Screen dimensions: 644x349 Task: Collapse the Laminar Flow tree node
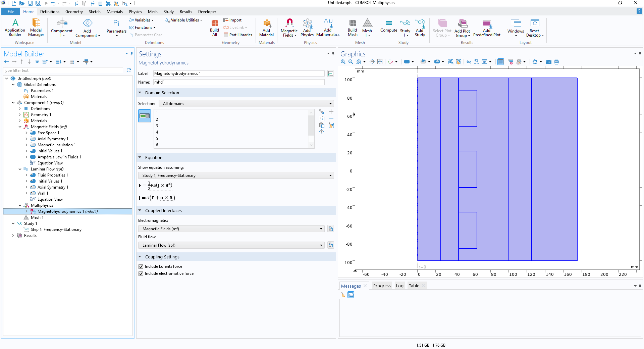coord(20,169)
